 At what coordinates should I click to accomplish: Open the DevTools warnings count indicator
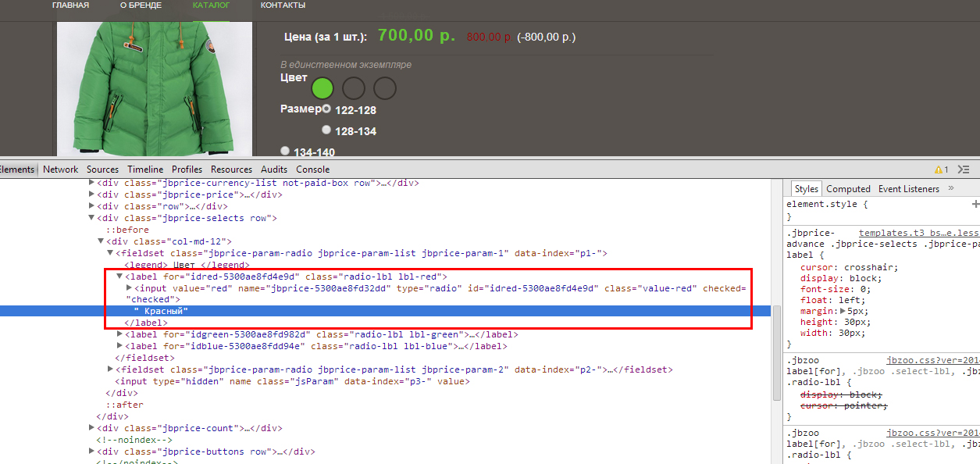click(941, 170)
